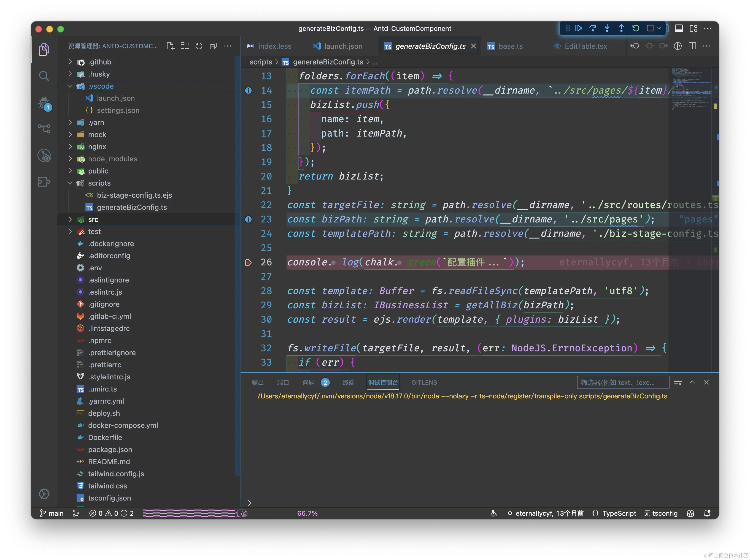
Task: Open the Source Control sidebar icon
Action: pos(44,128)
